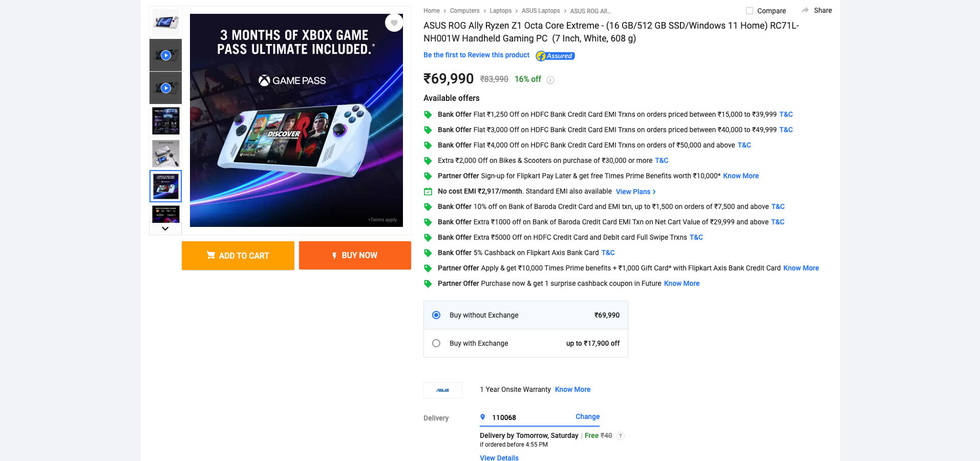Click Change next to the pincode
The height and width of the screenshot is (461, 980).
coord(587,416)
